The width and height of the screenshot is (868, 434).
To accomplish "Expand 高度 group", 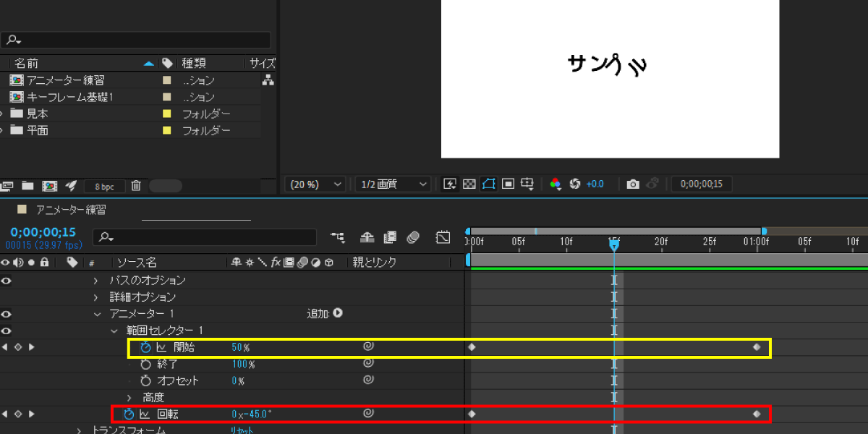I will [x=129, y=397].
